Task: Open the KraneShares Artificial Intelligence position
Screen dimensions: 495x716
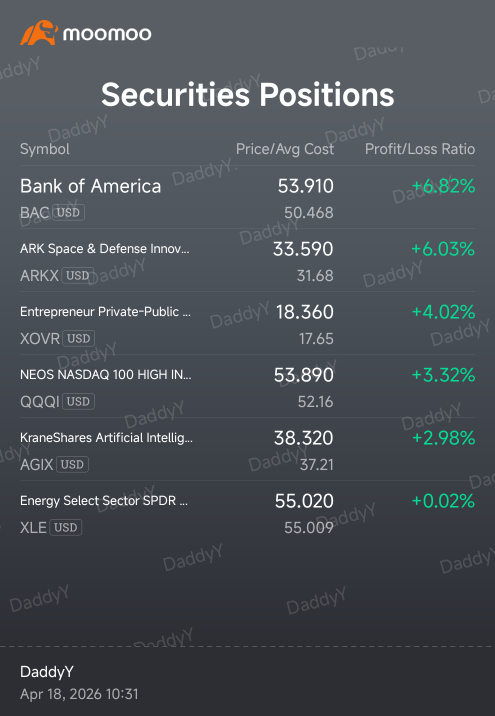Action: [248, 449]
